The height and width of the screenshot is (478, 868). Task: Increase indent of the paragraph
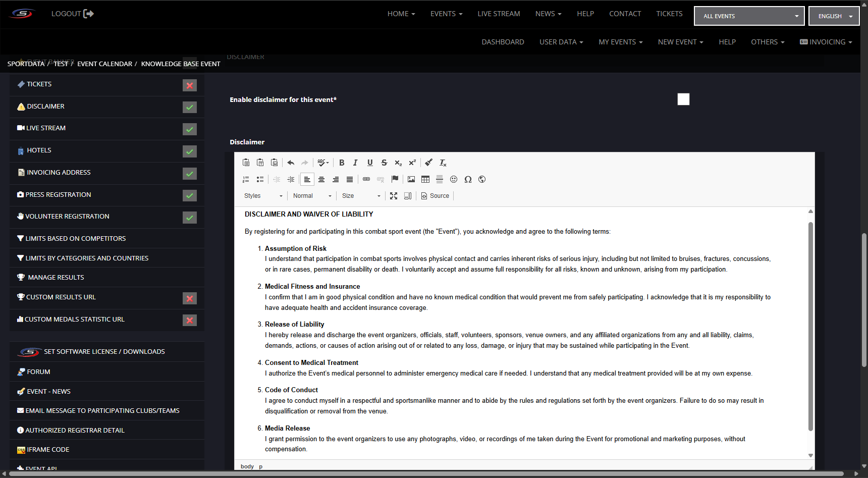pos(291,179)
